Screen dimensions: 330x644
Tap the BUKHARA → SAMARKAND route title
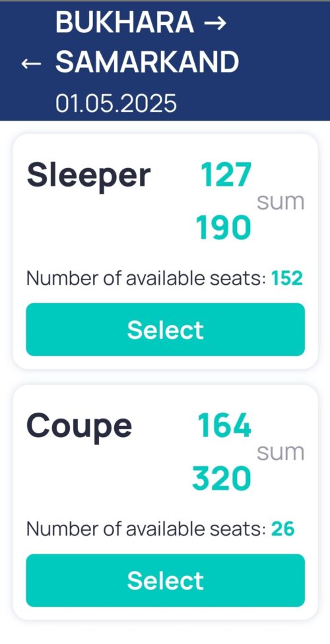(x=147, y=42)
